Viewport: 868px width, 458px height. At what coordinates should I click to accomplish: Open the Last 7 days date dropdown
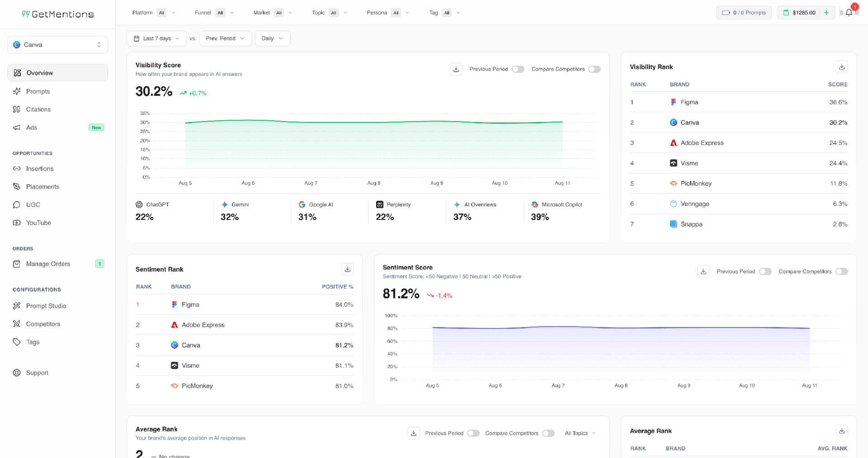[x=157, y=38]
